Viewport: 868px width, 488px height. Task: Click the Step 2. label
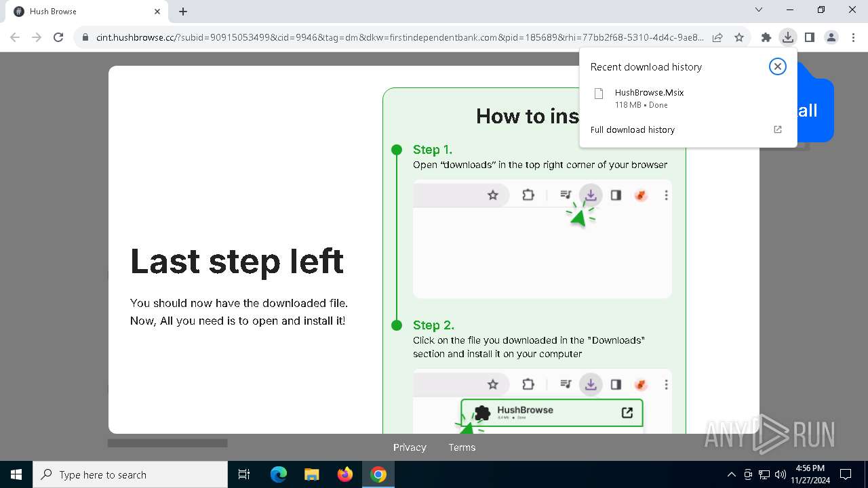(433, 325)
